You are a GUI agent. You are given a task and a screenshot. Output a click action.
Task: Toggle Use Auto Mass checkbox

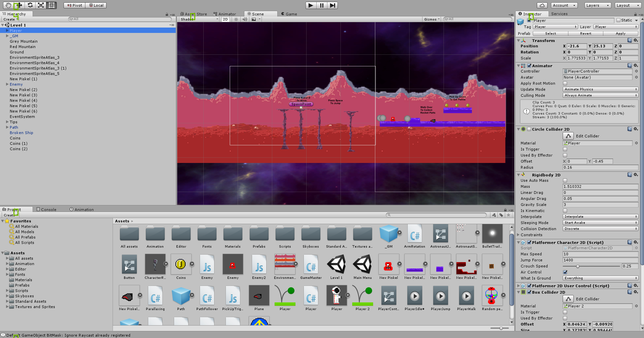click(x=565, y=180)
